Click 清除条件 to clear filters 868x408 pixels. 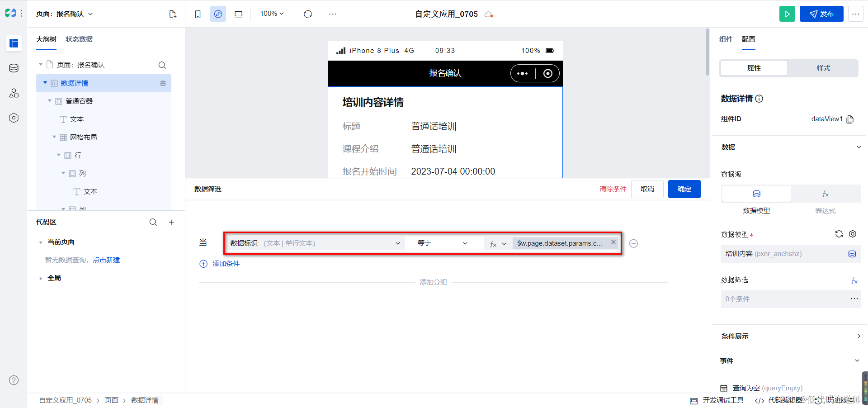click(613, 189)
